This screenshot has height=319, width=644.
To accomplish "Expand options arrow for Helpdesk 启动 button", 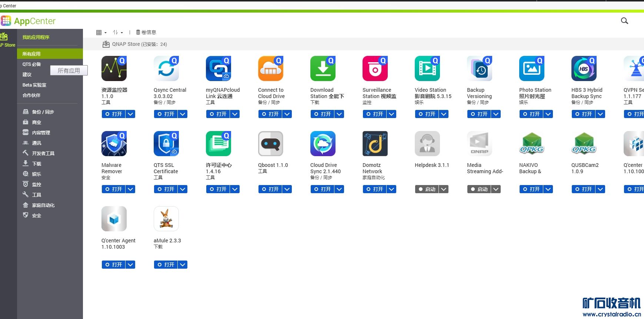I will [444, 189].
